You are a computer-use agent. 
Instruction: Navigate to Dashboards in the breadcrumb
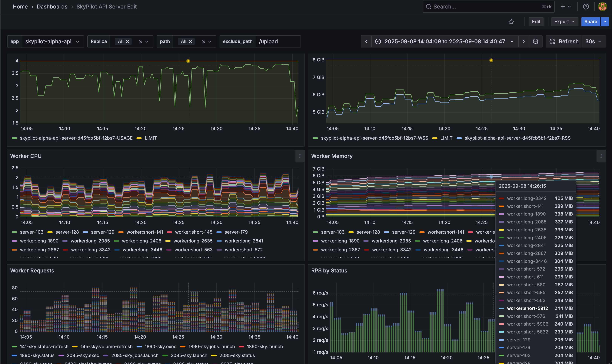pos(52,7)
